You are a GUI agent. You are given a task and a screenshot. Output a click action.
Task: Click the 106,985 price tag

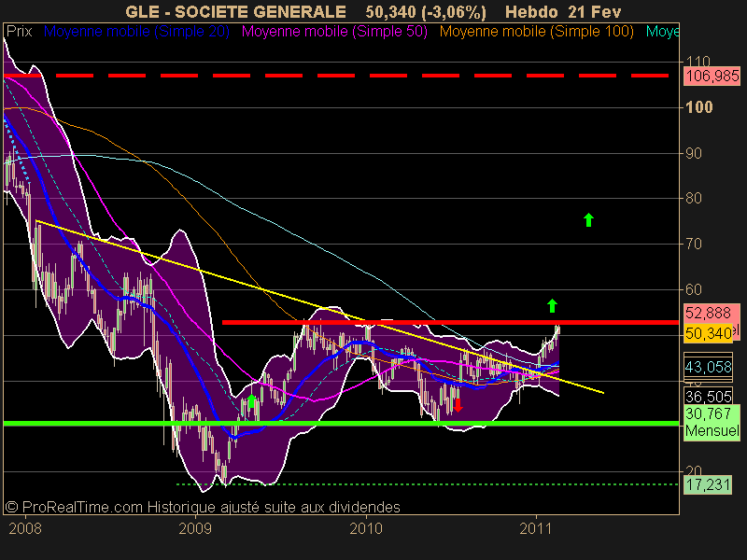(x=712, y=76)
